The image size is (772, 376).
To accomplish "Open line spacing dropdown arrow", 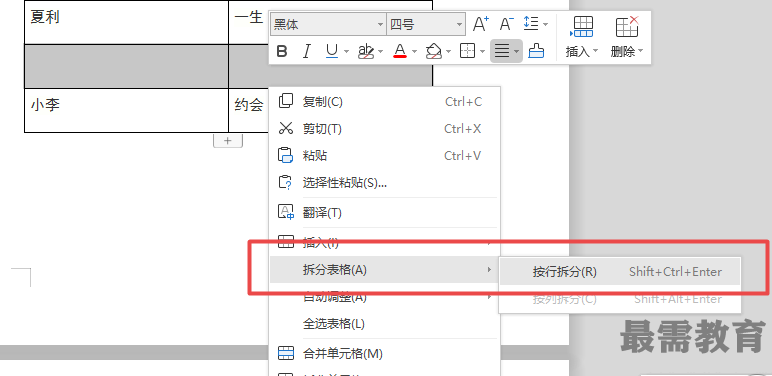I will [545, 24].
